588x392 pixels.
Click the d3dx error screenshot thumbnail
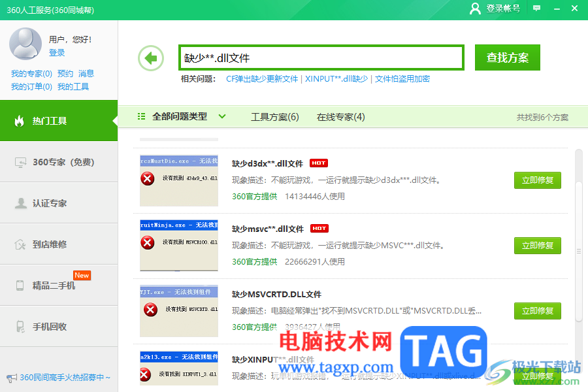tap(178, 180)
